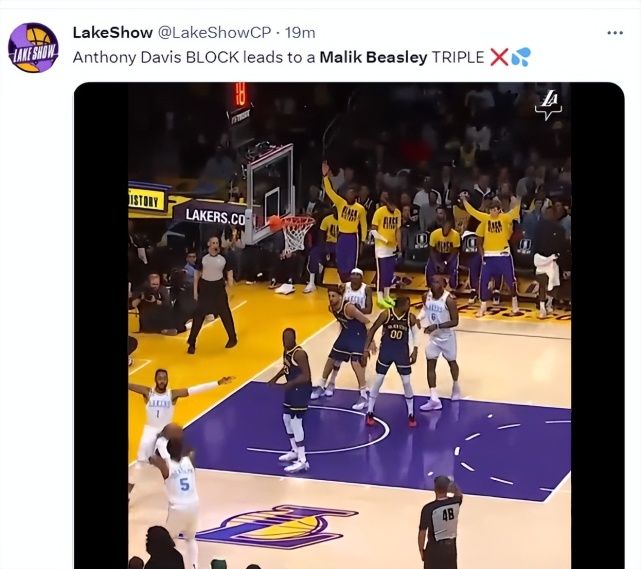Open the 19m timestamp link

(300, 32)
